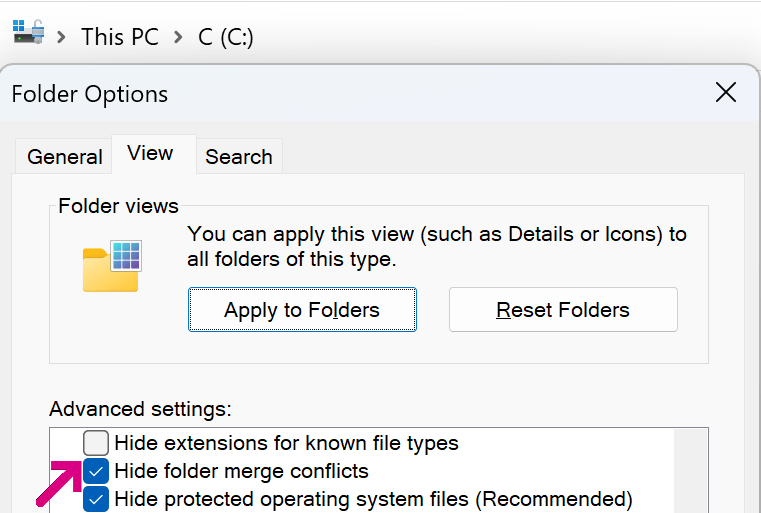Viewport: 761px width, 513px height.
Task: Click the Reset Folders button
Action: (x=563, y=310)
